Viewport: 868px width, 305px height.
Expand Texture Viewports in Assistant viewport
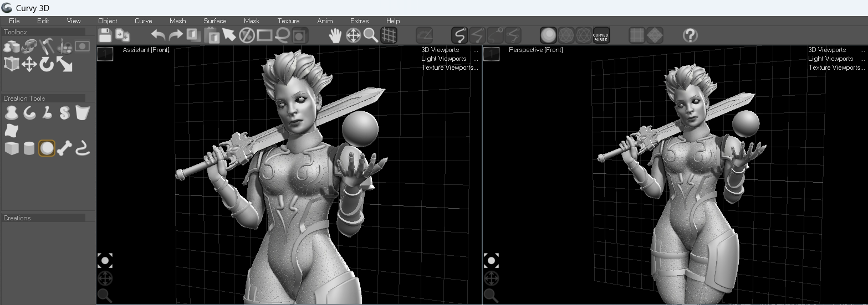(x=450, y=68)
